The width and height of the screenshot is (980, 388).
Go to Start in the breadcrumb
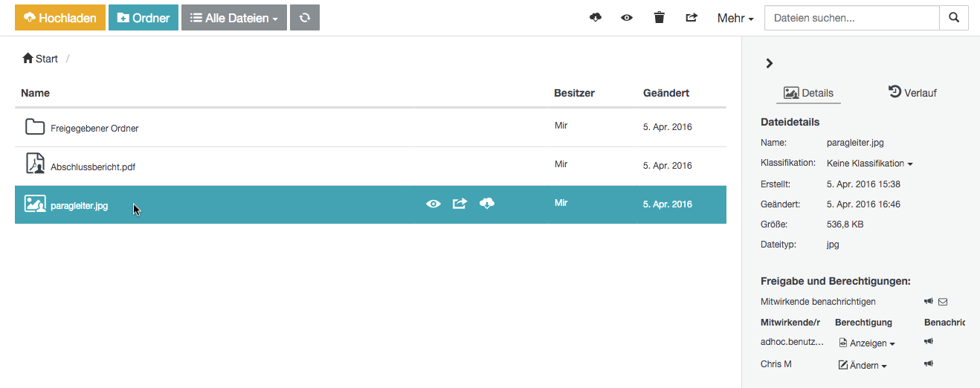pos(40,59)
